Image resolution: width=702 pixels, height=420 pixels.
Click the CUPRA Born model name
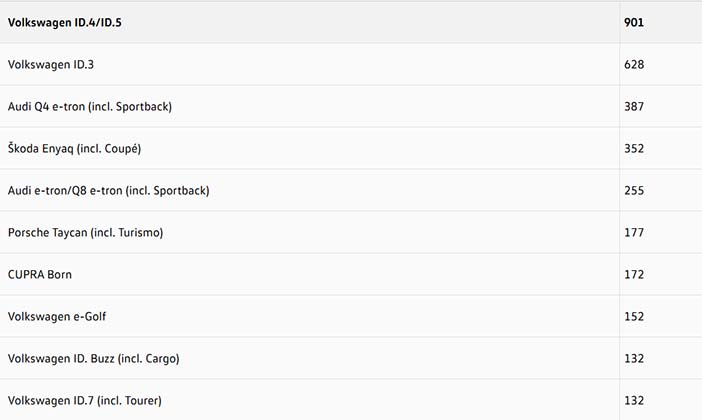point(40,274)
